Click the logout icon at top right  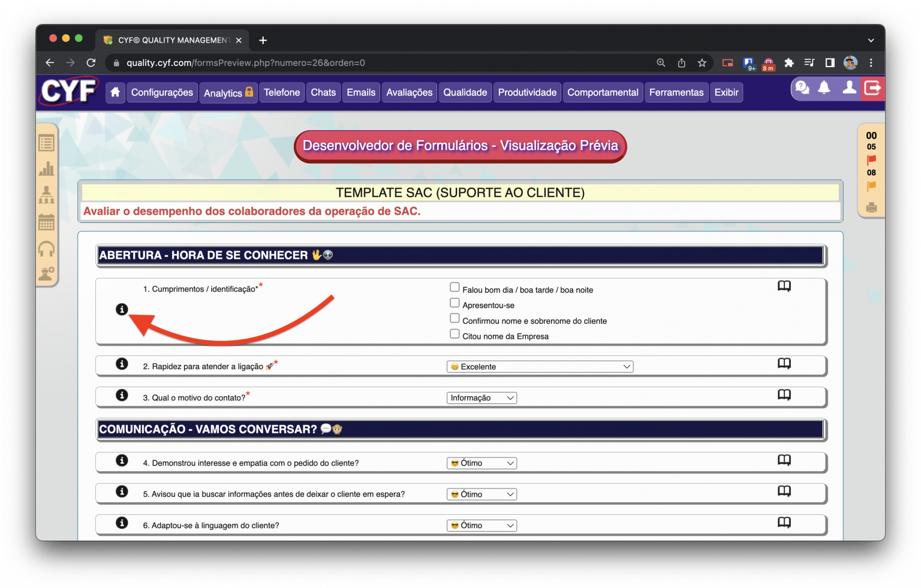872,88
